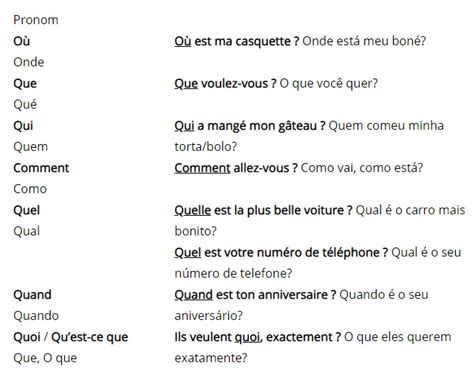Viewport: 474px width, 372px height.
Task: Click the underlined Où in casquette sentence
Action: coord(183,41)
